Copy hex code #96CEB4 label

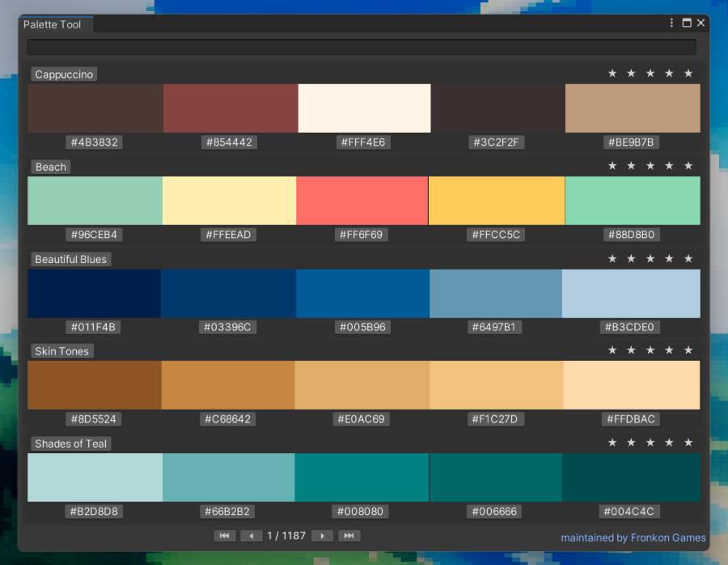point(95,235)
